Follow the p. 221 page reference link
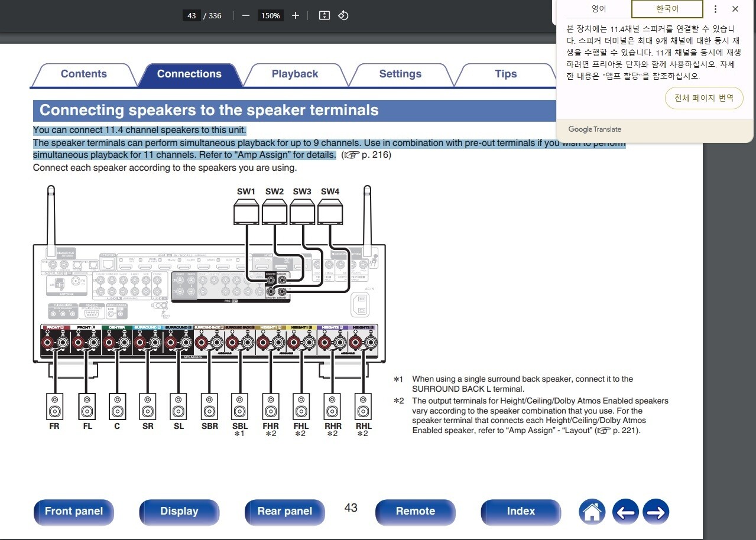Viewport: 756px width, 540px height. 617,431
